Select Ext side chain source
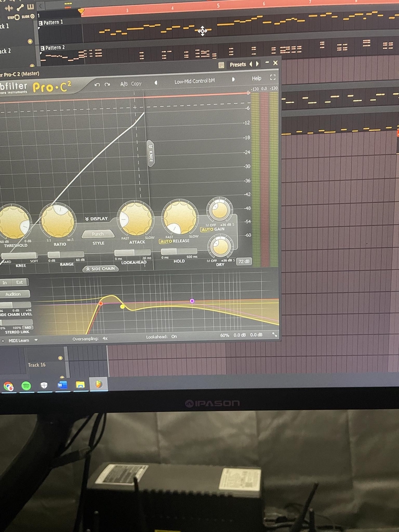 [20, 282]
